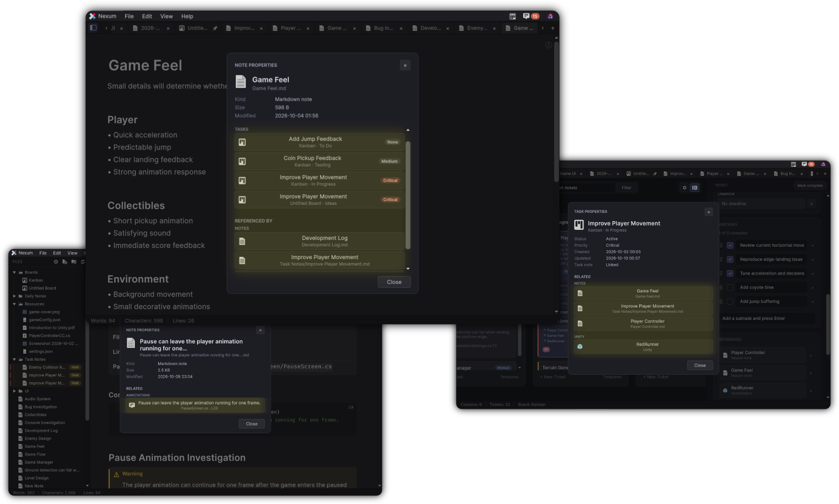Viewport: 839px width, 504px height.
Task: Open the calendar icon in Game Feel window
Action: click(x=513, y=16)
